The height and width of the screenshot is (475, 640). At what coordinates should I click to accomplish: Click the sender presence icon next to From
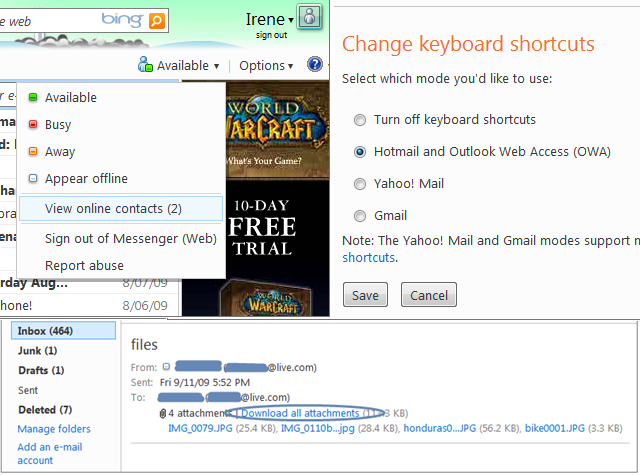(166, 367)
